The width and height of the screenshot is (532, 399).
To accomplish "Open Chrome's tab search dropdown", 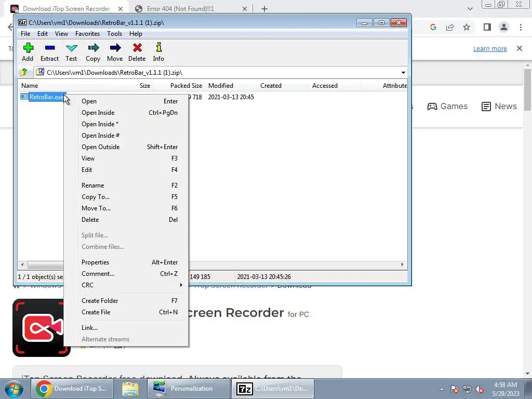I will click(470, 9).
